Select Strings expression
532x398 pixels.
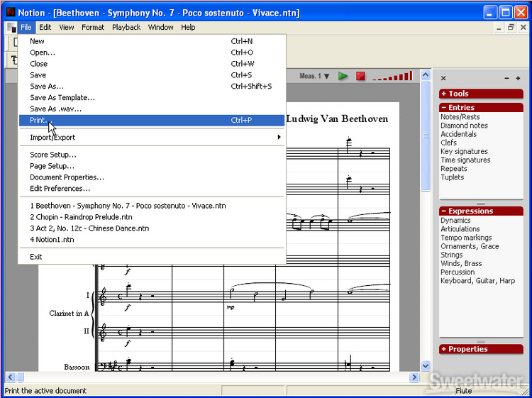click(x=452, y=255)
